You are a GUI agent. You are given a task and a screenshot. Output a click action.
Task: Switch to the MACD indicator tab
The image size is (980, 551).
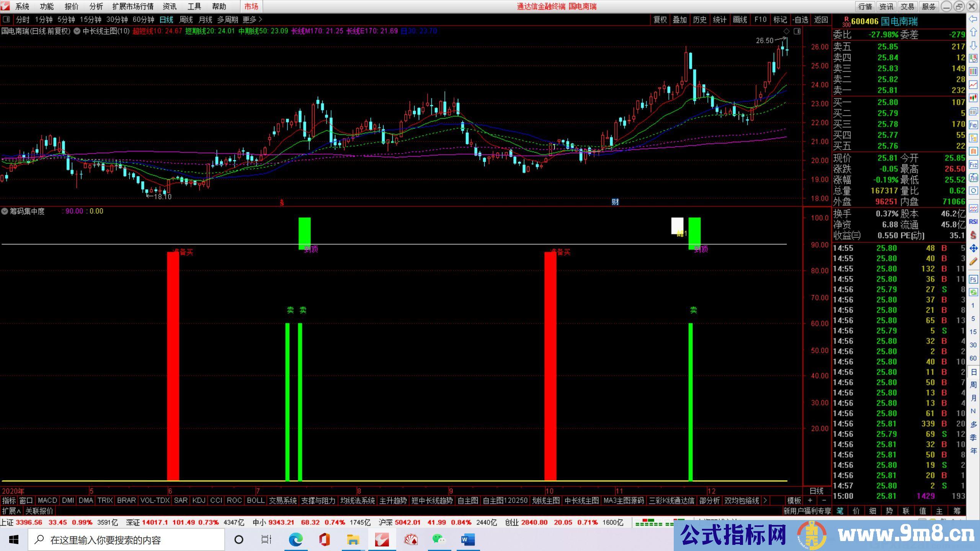coord(47,500)
